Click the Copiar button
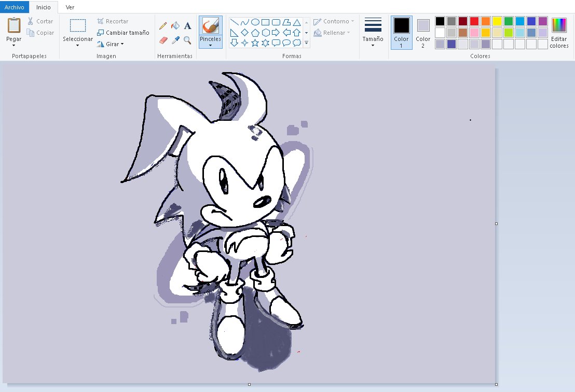This screenshot has width=575, height=392. [x=40, y=33]
